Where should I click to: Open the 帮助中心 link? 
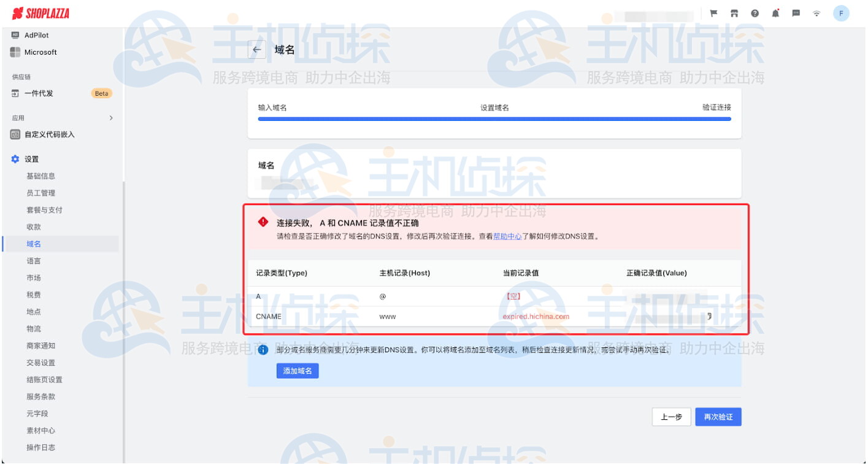pyautogui.click(x=507, y=236)
